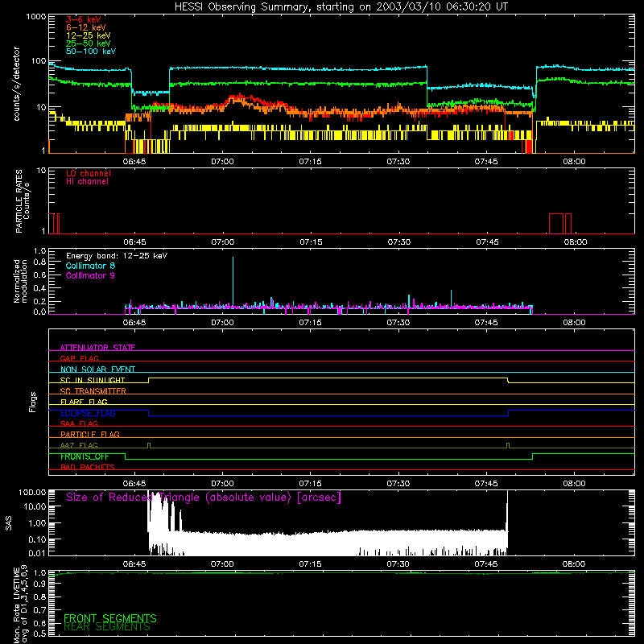Screen dimensions: 644x644
Task: Click the NON_SOLAR_EVENT flag label
Action: (97, 369)
